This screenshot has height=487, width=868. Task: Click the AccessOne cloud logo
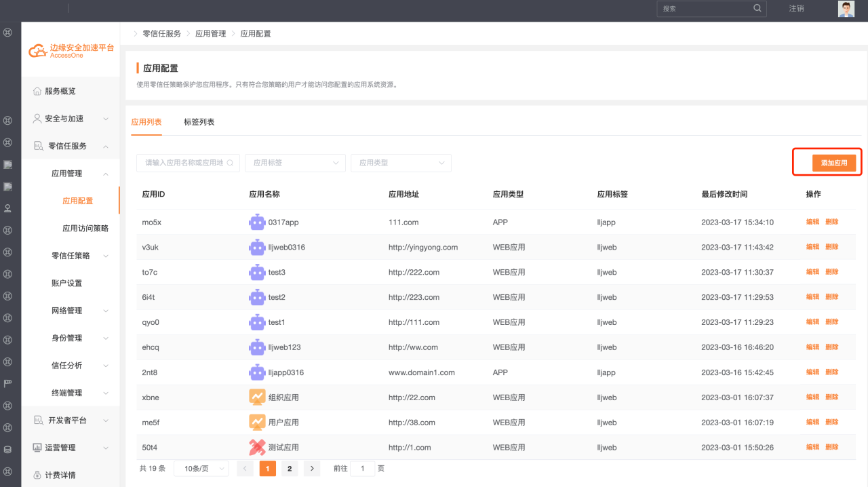(x=38, y=51)
